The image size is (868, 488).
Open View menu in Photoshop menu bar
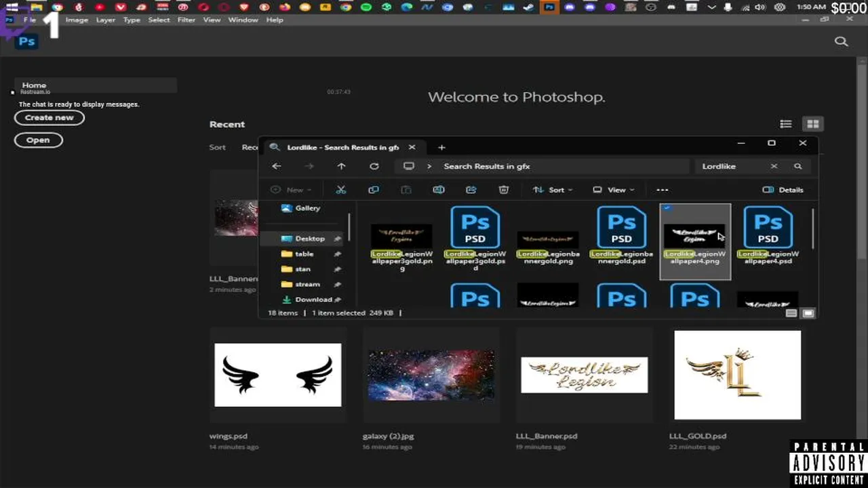(x=212, y=20)
